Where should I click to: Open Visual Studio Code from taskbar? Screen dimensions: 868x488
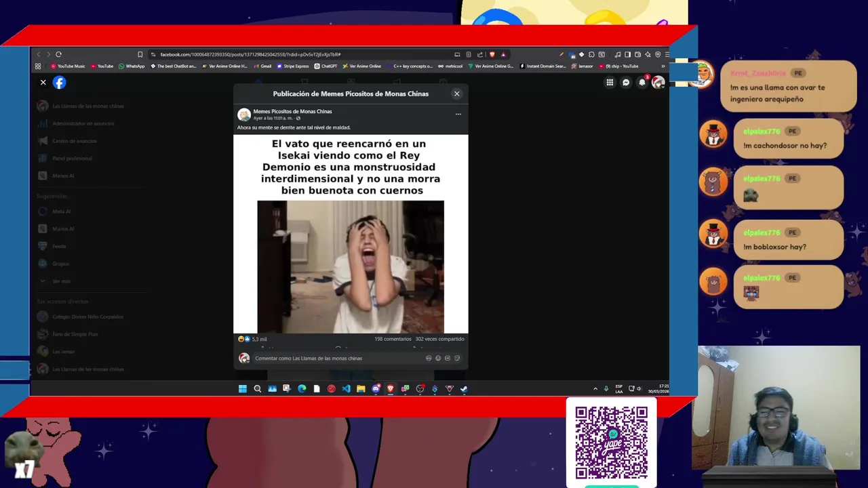pos(346,389)
